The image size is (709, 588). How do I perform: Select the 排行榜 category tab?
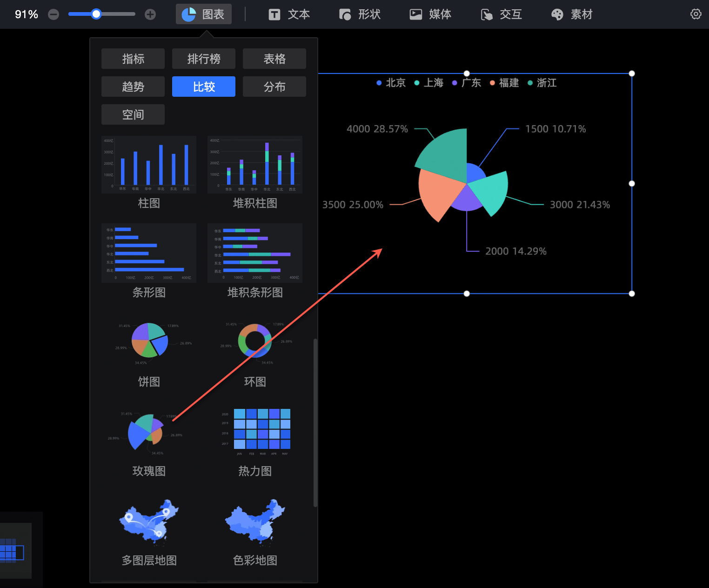click(x=204, y=59)
